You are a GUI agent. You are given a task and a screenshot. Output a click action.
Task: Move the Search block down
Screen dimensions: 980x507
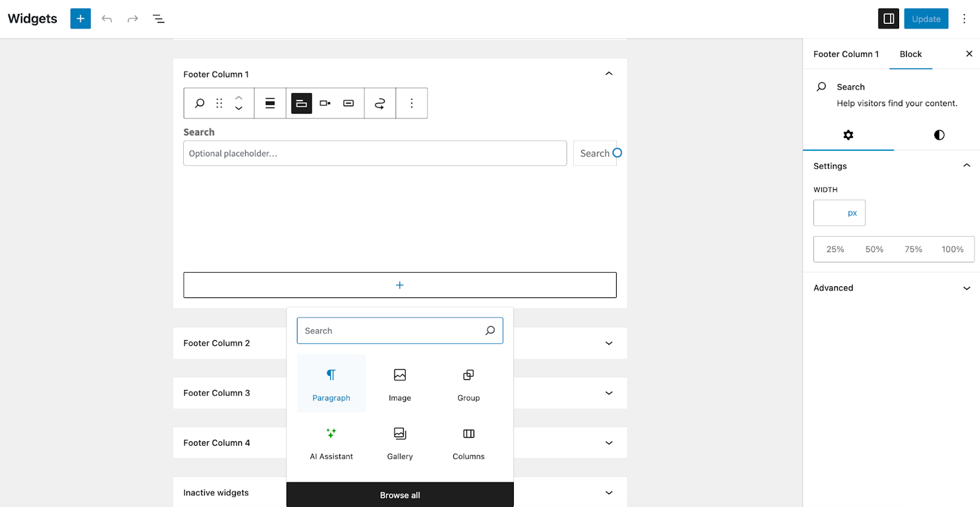pos(239,109)
